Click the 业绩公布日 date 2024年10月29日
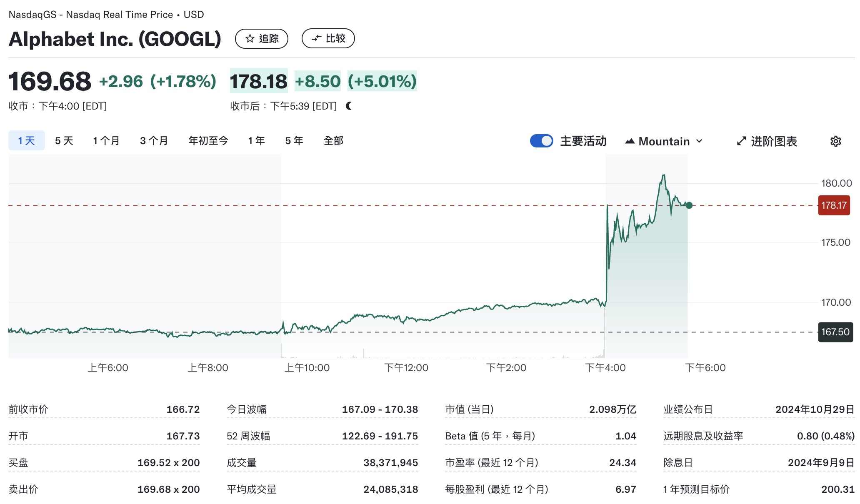 coord(815,409)
